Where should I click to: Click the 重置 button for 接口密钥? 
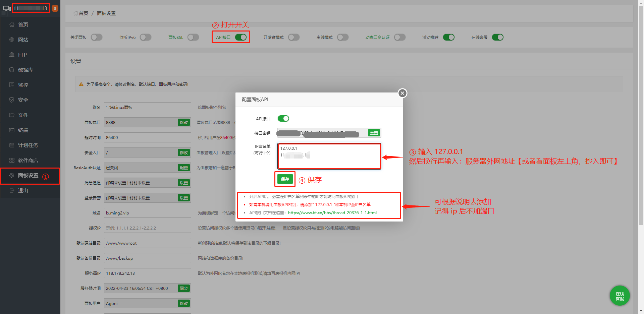point(374,133)
